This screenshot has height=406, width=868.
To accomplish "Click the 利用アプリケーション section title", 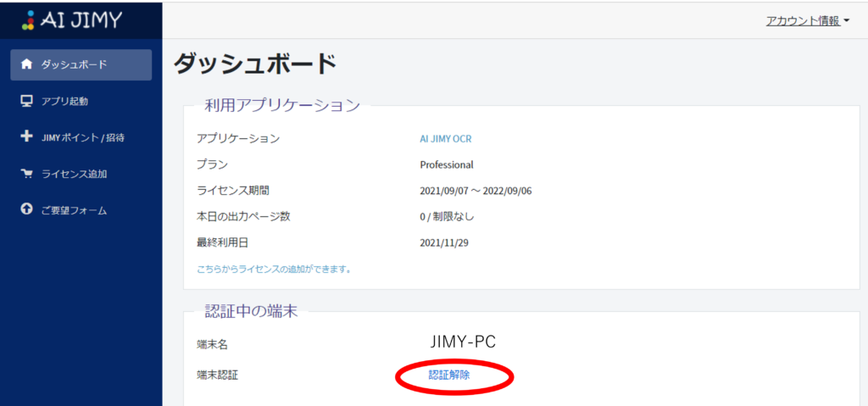I will (282, 105).
